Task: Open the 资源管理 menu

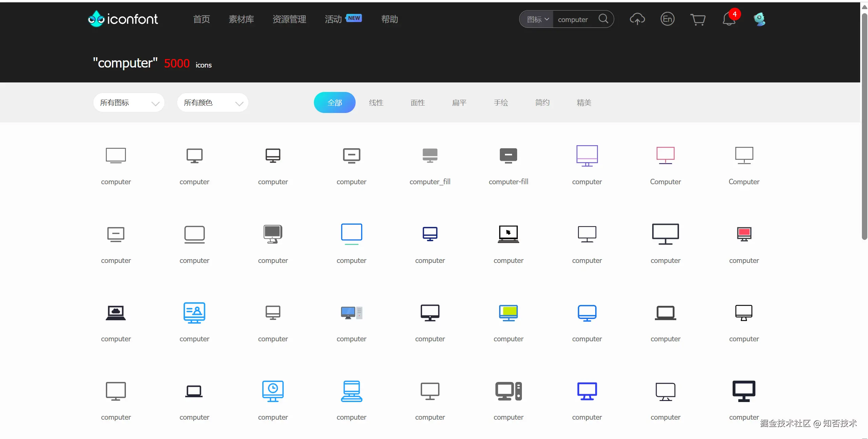Action: (x=289, y=19)
